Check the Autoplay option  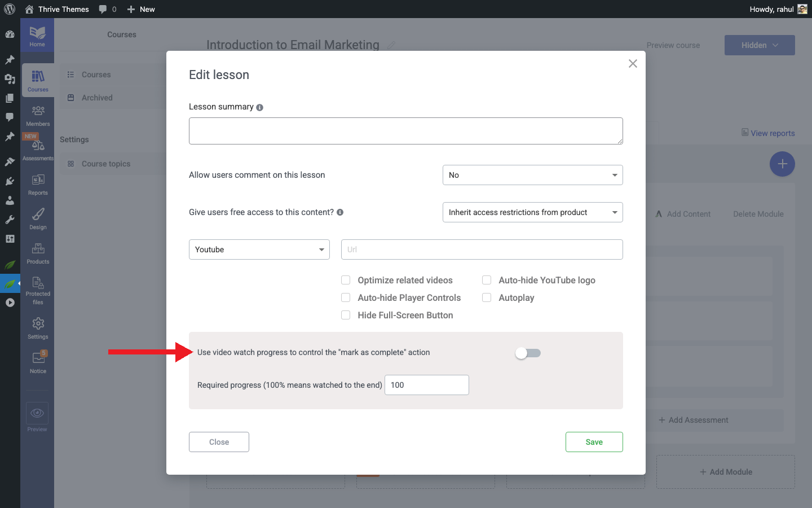click(487, 297)
